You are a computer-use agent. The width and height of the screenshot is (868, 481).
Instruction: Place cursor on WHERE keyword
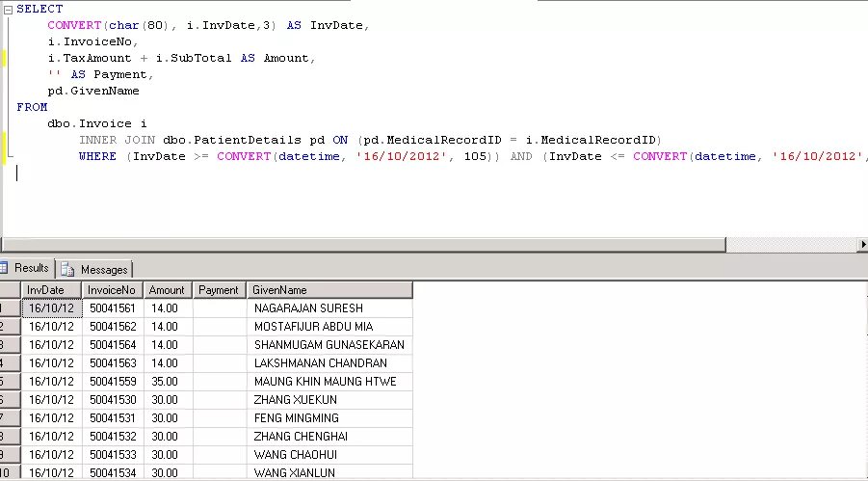point(97,156)
